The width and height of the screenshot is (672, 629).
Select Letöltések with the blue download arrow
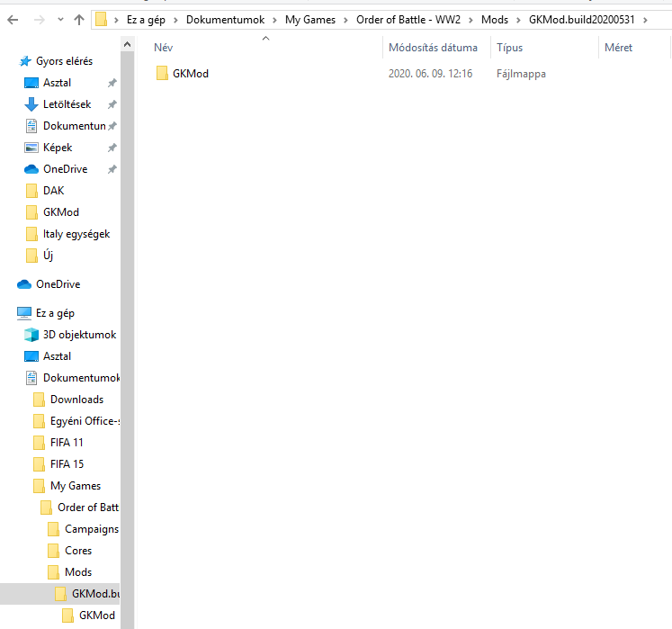tap(67, 104)
